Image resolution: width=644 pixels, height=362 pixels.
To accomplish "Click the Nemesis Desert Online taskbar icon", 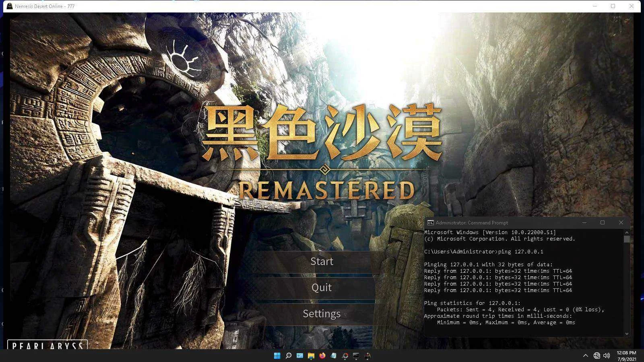I will pyautogui.click(x=367, y=356).
